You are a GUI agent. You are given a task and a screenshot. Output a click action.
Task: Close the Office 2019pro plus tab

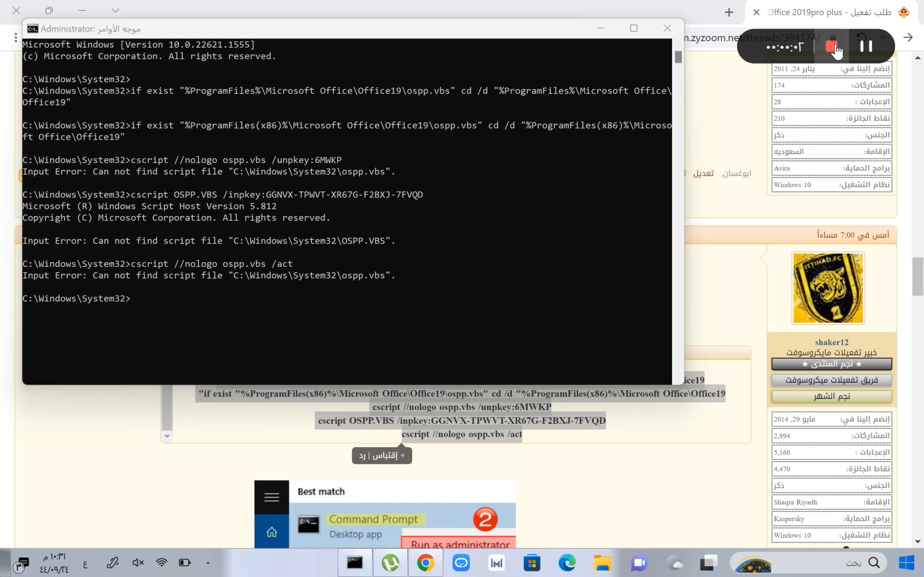[x=757, y=12]
